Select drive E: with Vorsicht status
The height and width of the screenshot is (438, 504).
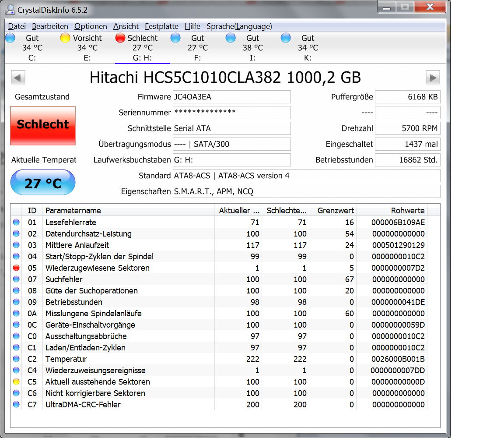87,48
